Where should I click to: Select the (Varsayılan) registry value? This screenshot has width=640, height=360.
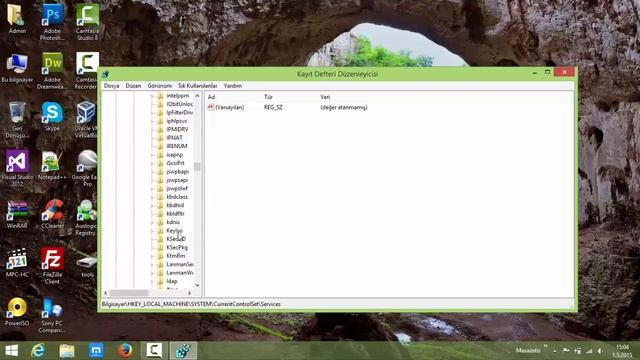tap(230, 107)
